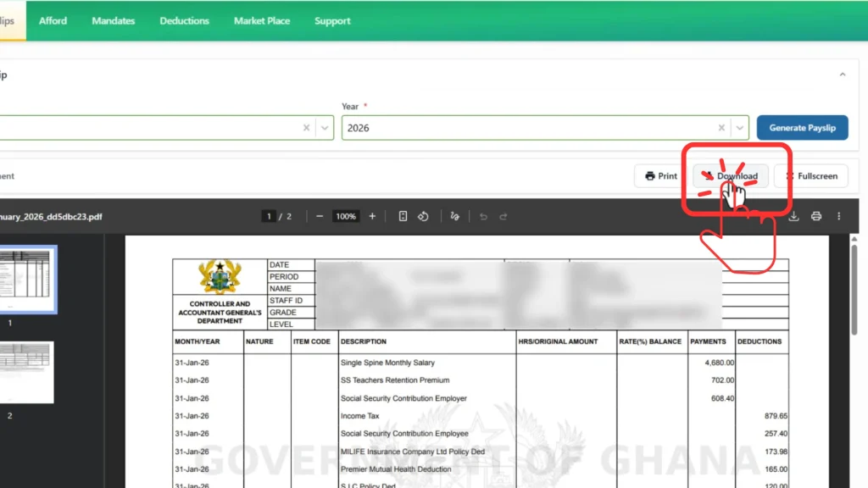Open payslip in Fullscreen
The image size is (868, 488).
(811, 176)
